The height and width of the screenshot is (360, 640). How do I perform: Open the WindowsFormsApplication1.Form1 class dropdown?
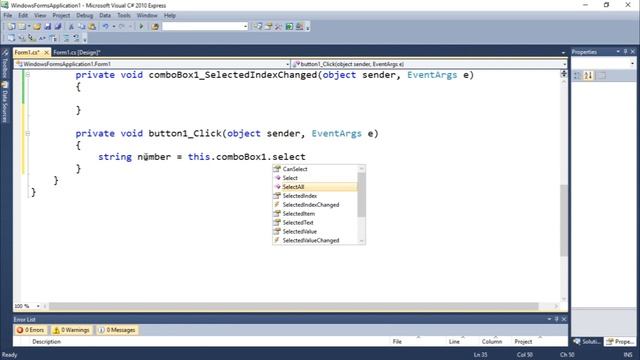pos(287,64)
